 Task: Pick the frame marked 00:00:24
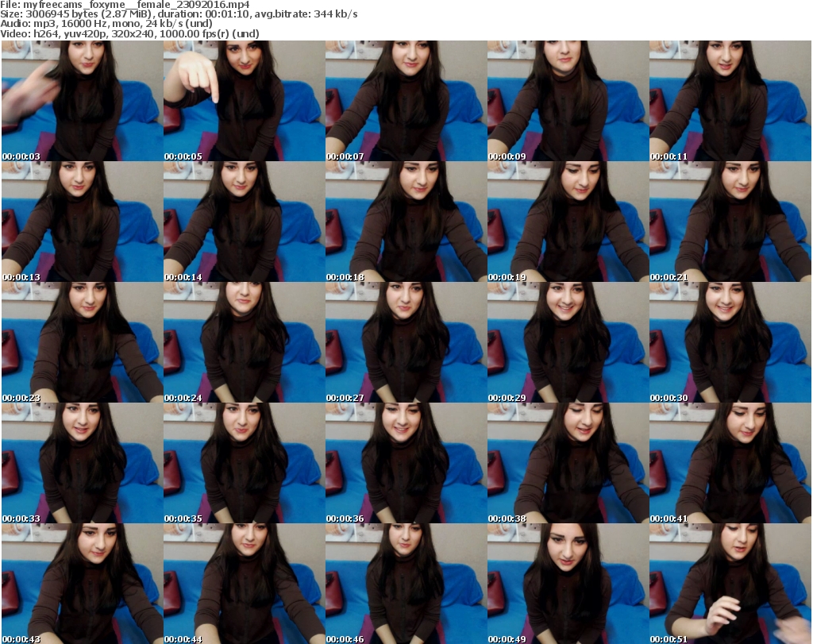(245, 342)
